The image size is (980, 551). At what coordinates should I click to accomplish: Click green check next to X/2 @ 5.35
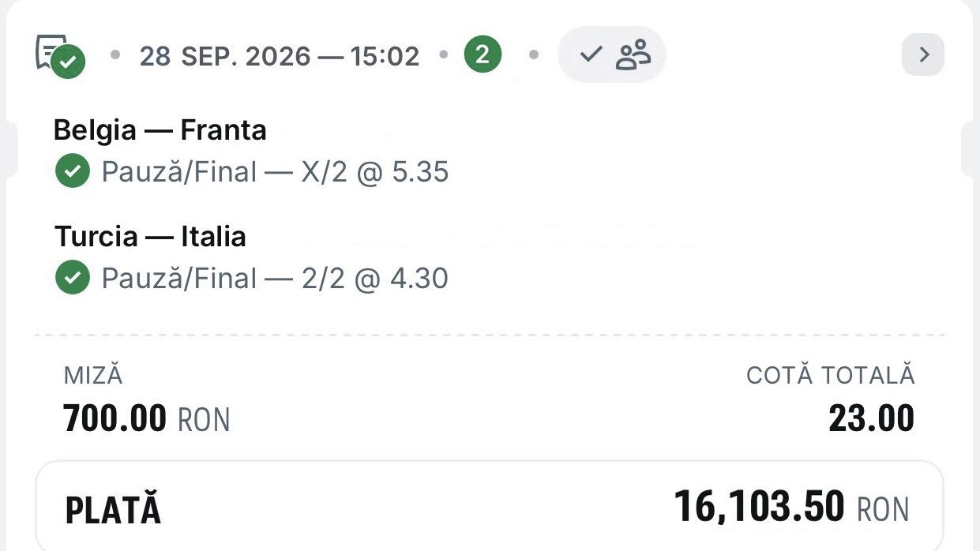[73, 171]
